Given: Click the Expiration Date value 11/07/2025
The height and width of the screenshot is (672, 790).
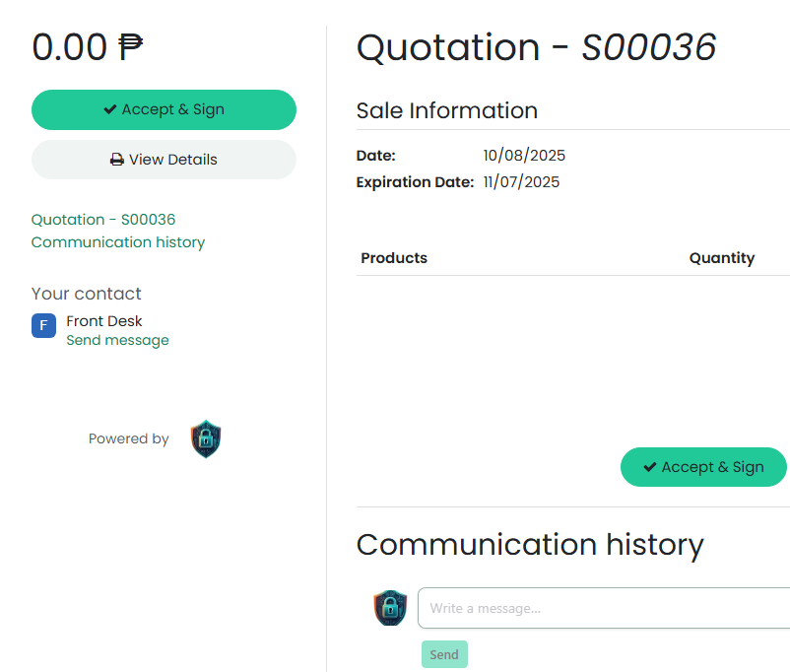Looking at the screenshot, I should pos(521,182).
